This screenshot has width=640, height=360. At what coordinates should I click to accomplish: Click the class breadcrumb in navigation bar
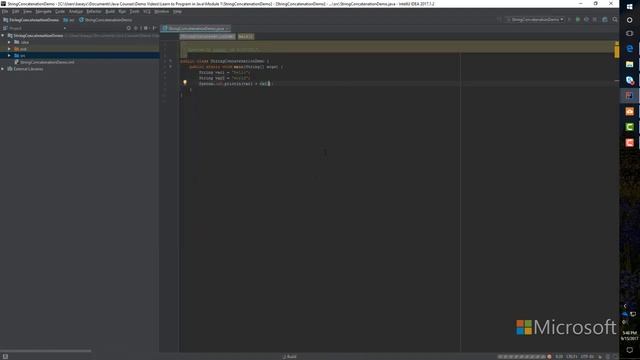(x=106, y=20)
